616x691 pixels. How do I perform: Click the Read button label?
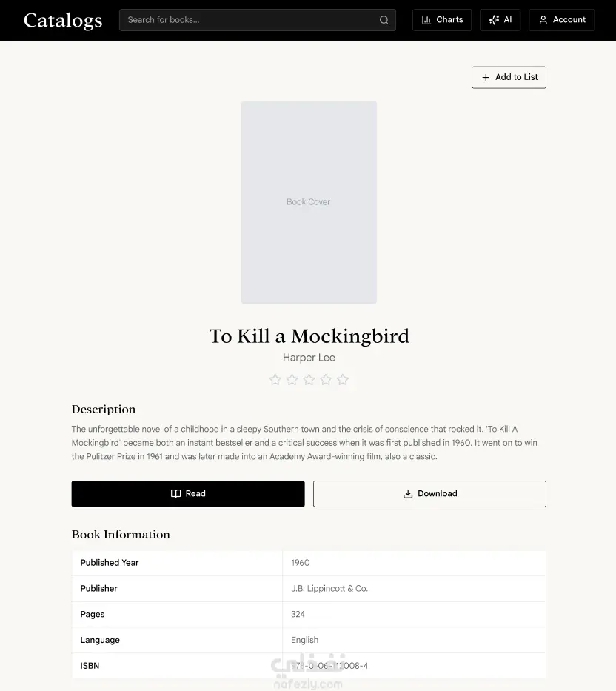[195, 493]
